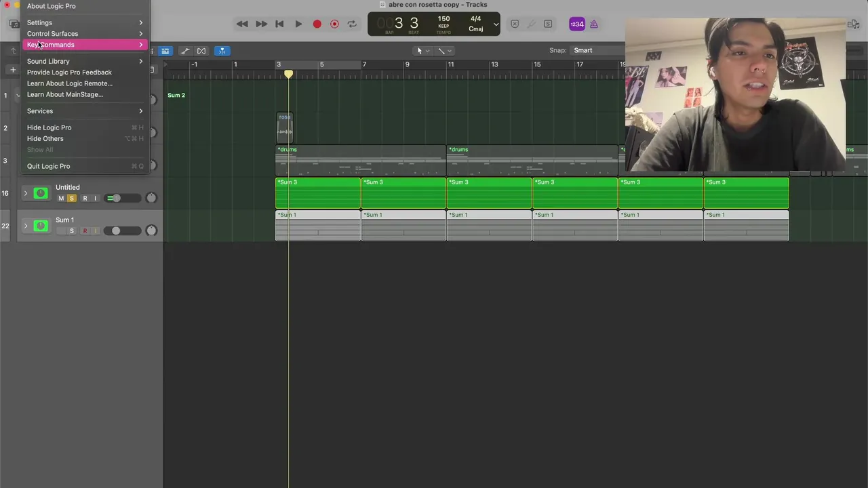Open the Services submenu
868x488 pixels.
pyautogui.click(x=85, y=111)
